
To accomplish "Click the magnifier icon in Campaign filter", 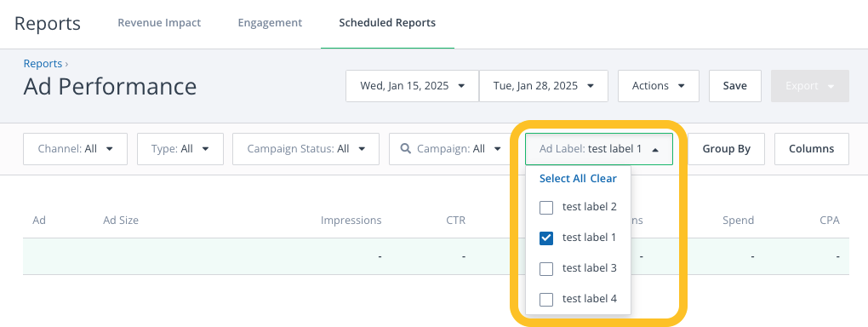I will click(405, 148).
